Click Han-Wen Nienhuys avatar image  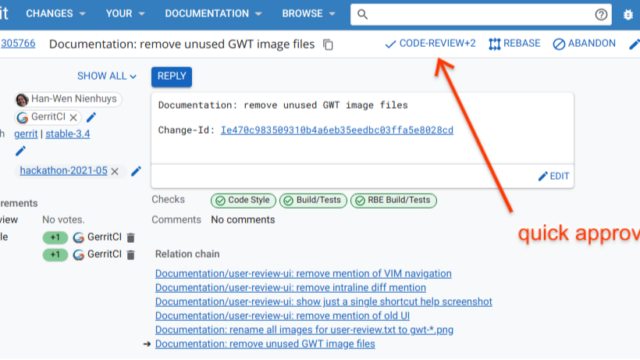[x=22, y=99]
